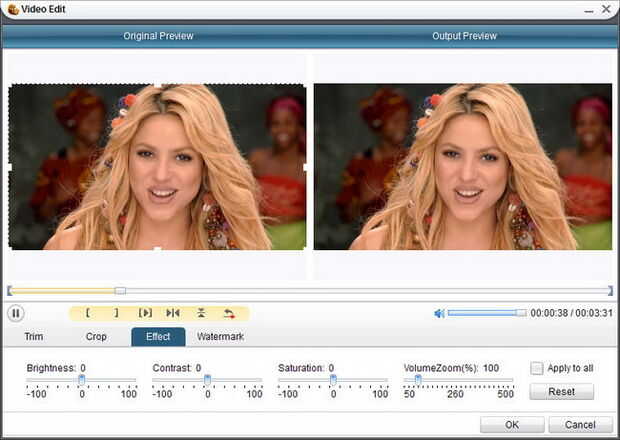Screen dimensions: 620x440
Task: Click the Video Edit app logo icon
Action: [13, 9]
